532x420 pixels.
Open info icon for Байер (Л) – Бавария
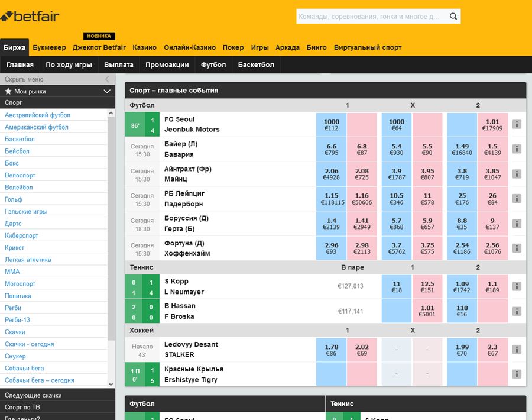tap(517, 148)
